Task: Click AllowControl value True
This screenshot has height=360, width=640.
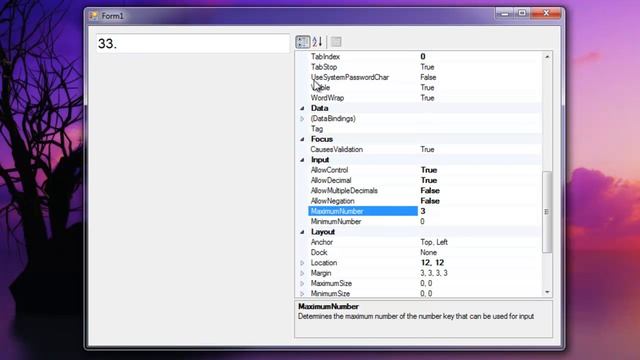Action: (x=429, y=170)
